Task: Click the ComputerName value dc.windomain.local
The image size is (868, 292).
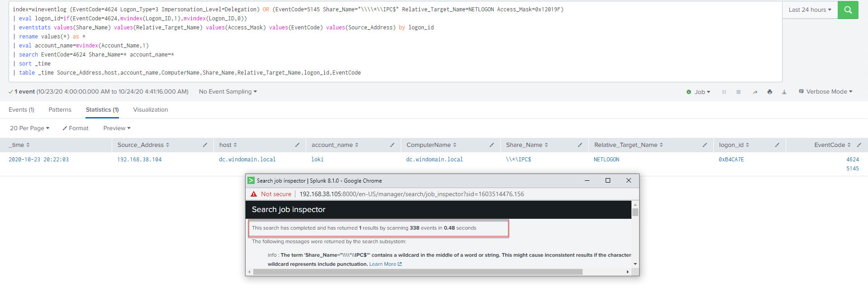Action: click(x=435, y=159)
